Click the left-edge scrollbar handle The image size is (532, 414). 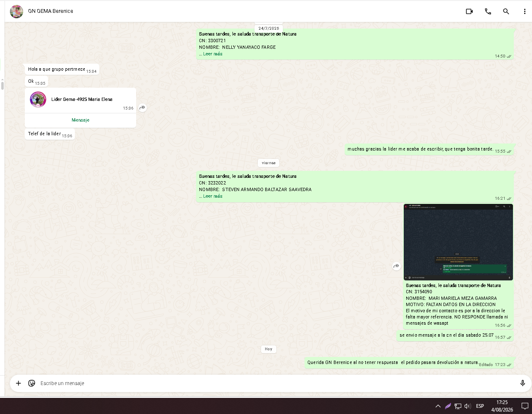coord(2,86)
